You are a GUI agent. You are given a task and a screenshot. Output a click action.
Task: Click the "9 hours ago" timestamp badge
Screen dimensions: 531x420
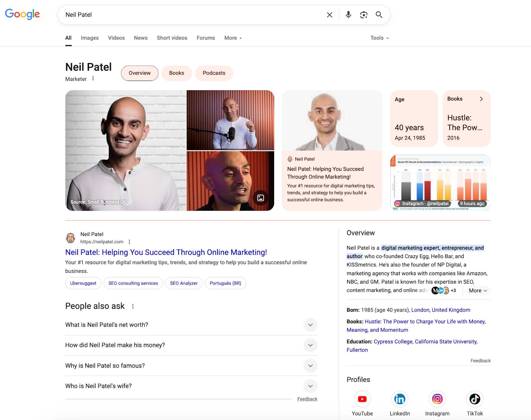tap(472, 204)
